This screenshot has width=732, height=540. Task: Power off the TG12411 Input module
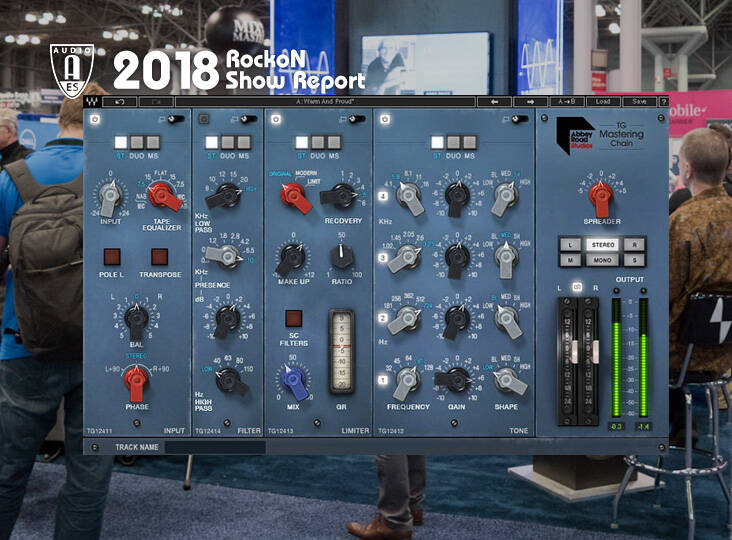[95, 119]
